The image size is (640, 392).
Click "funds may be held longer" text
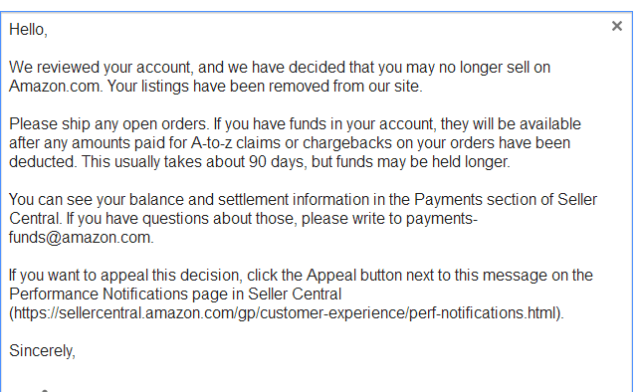pyautogui.click(x=423, y=162)
